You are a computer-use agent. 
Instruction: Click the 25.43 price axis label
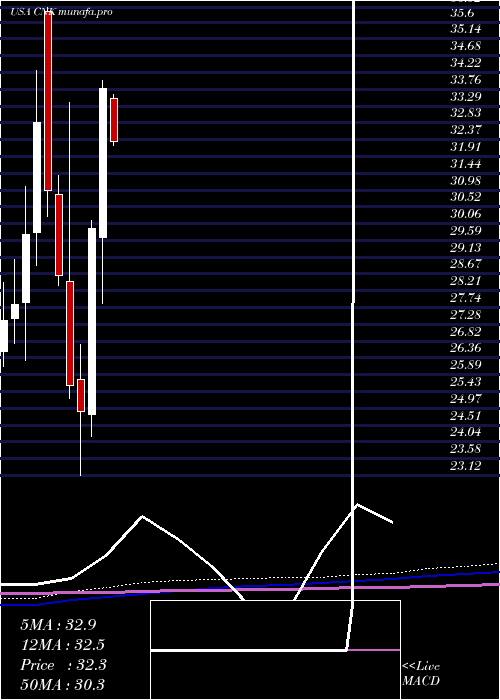pyautogui.click(x=466, y=382)
